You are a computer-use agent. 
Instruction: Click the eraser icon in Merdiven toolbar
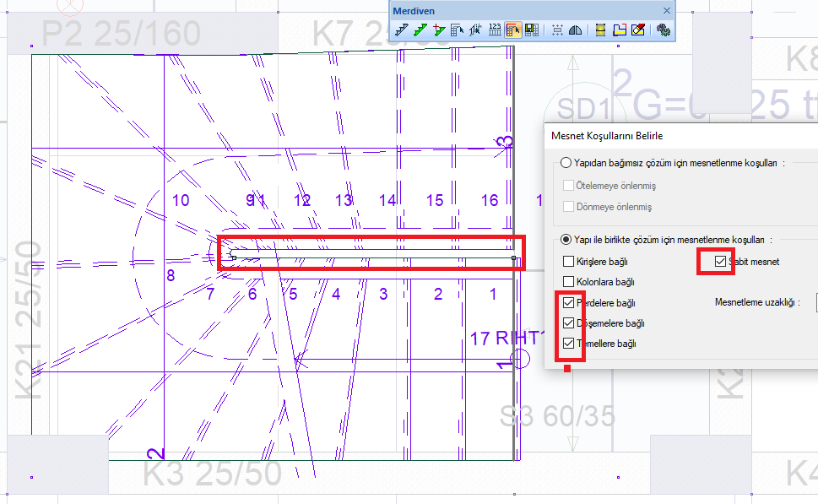pos(637,30)
